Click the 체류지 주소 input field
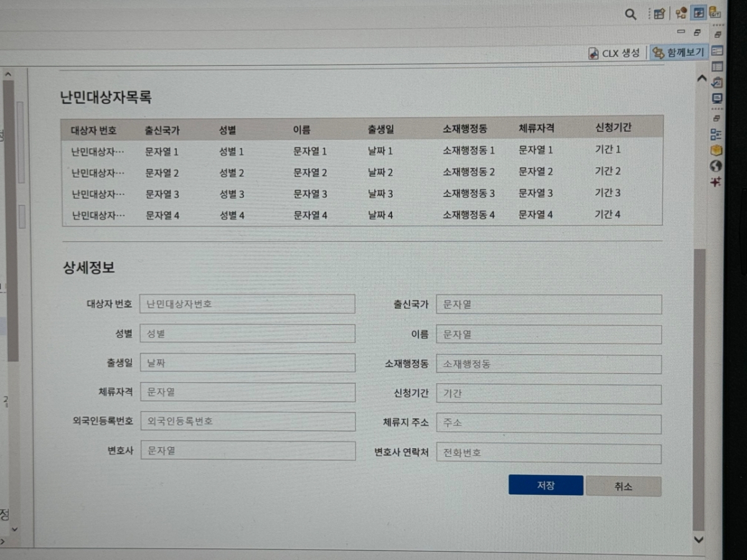This screenshot has width=747, height=560. pos(549,422)
